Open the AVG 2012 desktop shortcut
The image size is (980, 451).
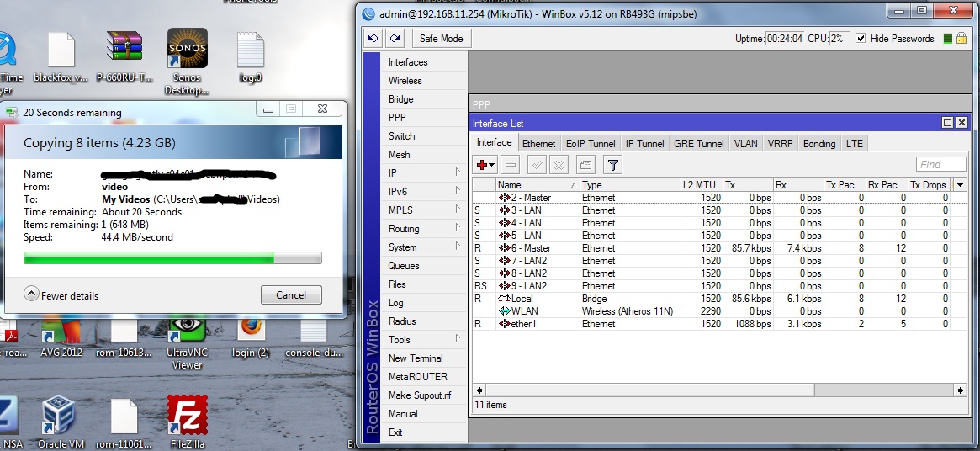point(61,330)
